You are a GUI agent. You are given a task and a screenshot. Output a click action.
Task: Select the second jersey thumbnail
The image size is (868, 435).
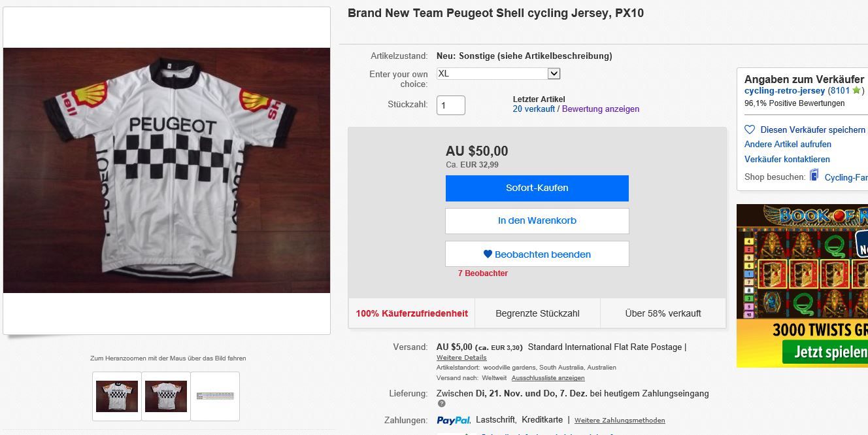coord(166,396)
